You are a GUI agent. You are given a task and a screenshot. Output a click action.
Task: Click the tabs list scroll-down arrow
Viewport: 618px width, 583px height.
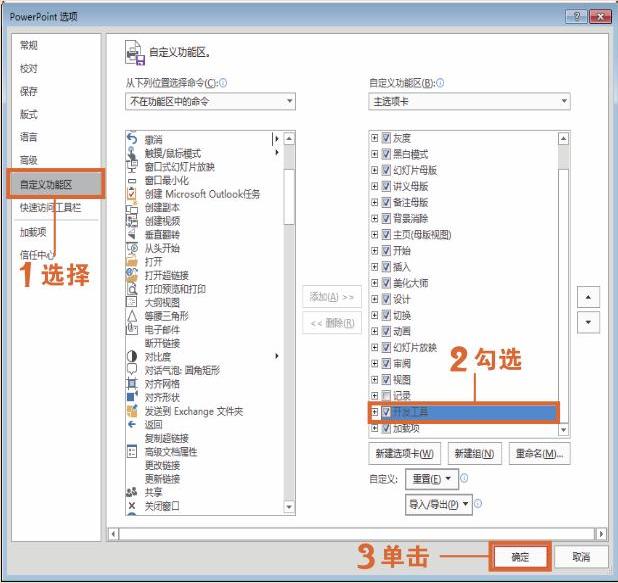(564, 429)
